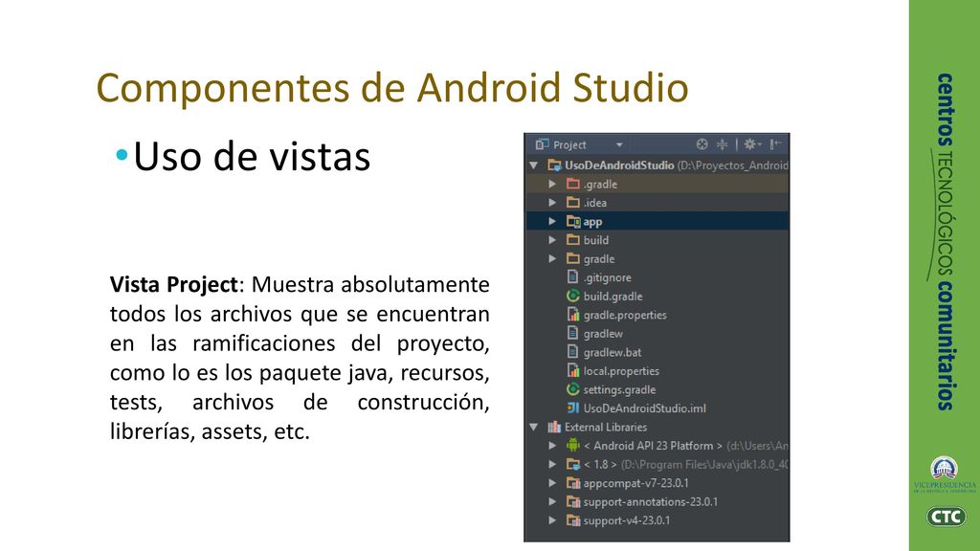This screenshot has height=551, width=980.
Task: Expand the .idea folder
Action: tap(552, 203)
